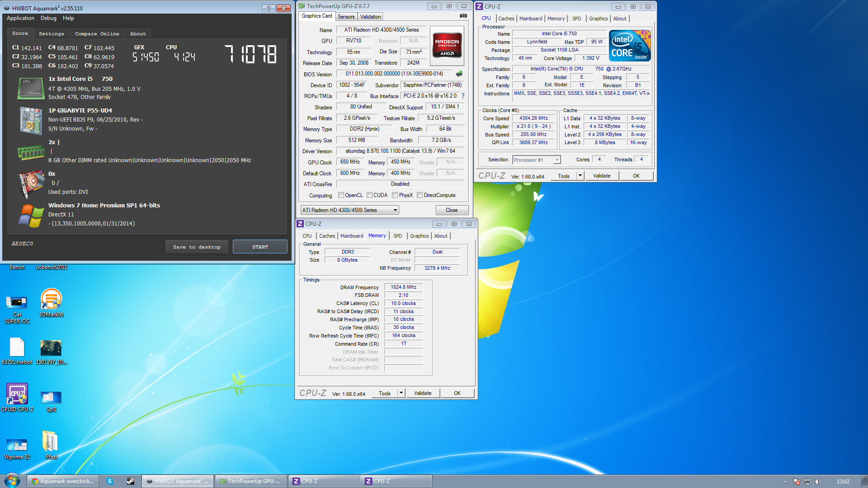
Task: Click the TechPowerUp GPU-Z taskbar button
Action: point(250,481)
